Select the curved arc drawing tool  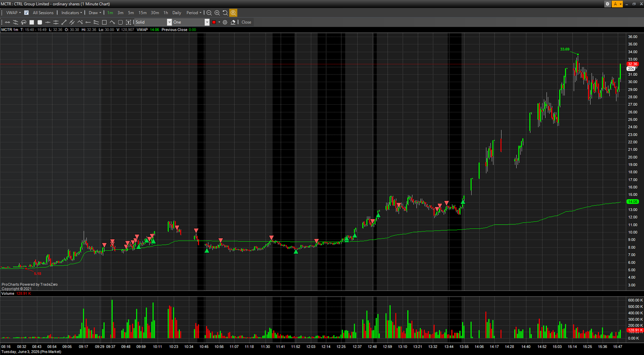(x=24, y=22)
